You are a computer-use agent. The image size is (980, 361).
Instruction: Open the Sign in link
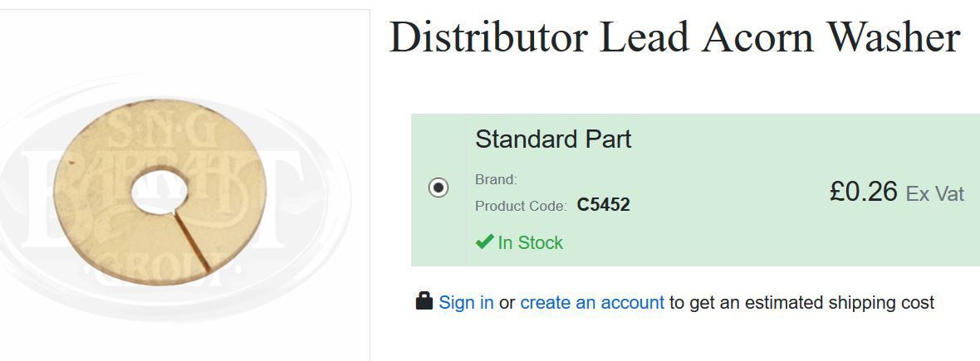point(466,303)
